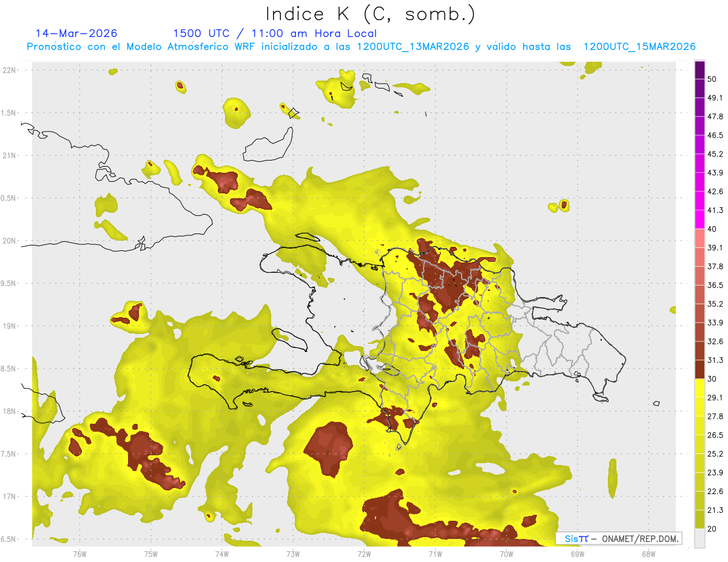Click the '45.2' colorbar value
Image resolution: width=728 pixels, height=562 pixels.
pos(715,154)
